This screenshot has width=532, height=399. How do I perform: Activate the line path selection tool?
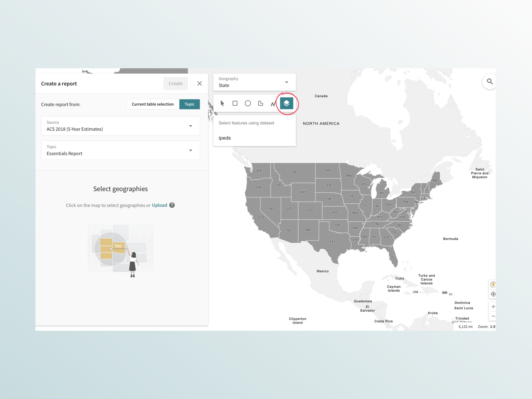[273, 104]
